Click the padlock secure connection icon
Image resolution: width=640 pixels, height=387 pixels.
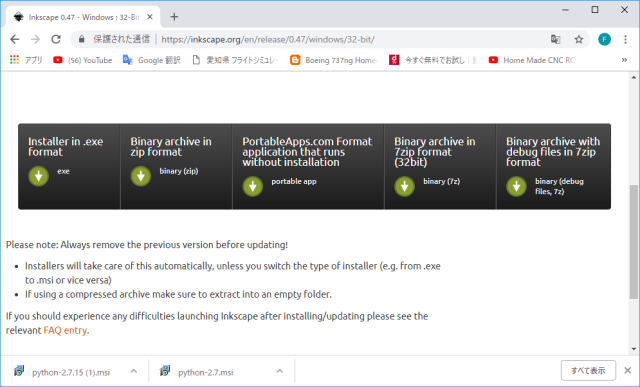coord(82,39)
